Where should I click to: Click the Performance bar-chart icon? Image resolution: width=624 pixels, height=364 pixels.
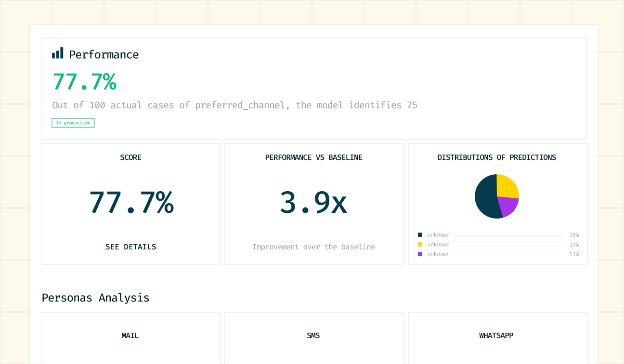pos(58,53)
